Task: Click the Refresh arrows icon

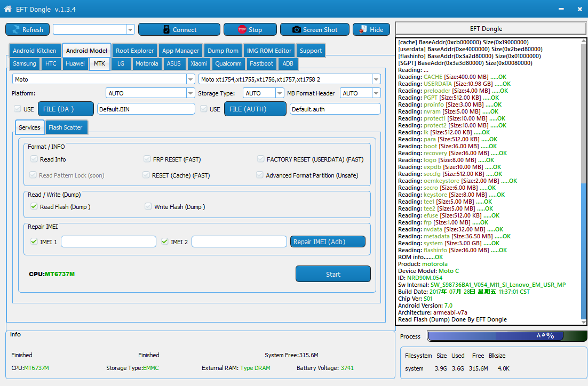Action: pyautogui.click(x=16, y=30)
